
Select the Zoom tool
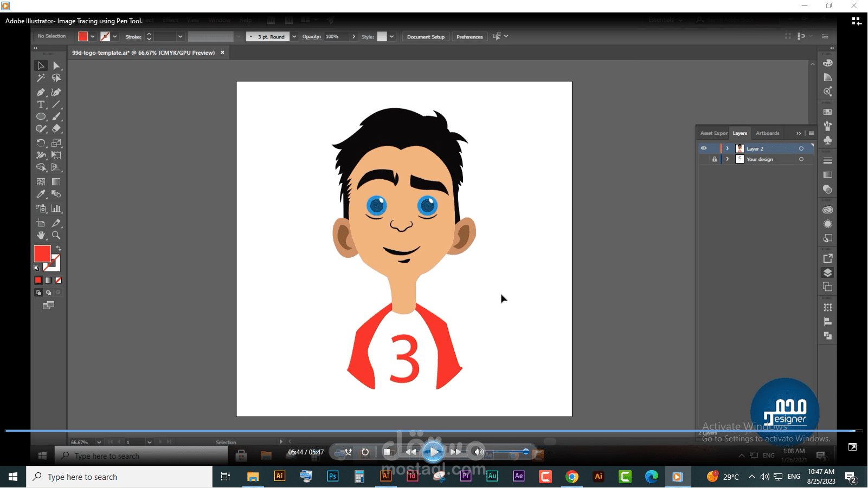click(x=56, y=235)
